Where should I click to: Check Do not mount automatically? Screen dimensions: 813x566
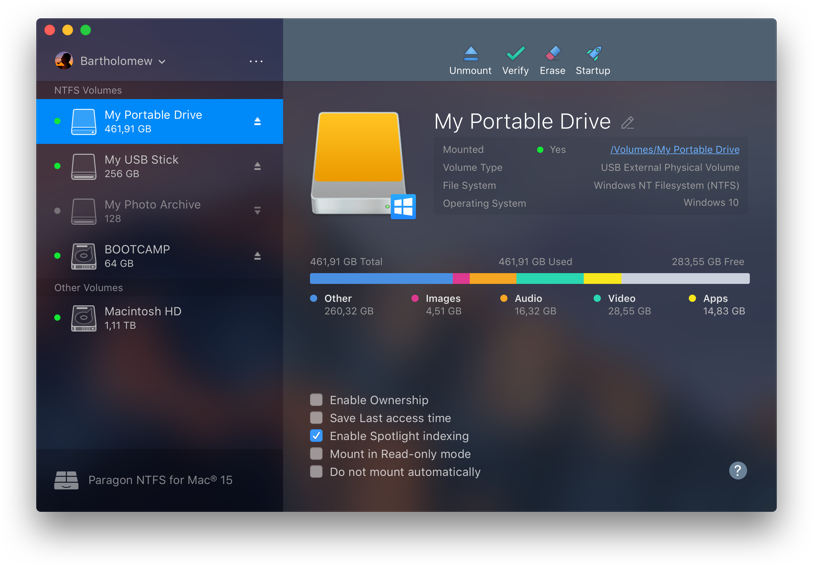316,472
